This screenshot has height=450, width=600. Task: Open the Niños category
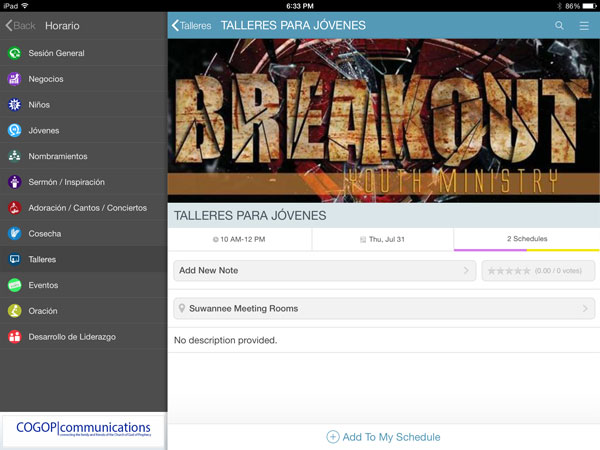pyautogui.click(x=83, y=104)
